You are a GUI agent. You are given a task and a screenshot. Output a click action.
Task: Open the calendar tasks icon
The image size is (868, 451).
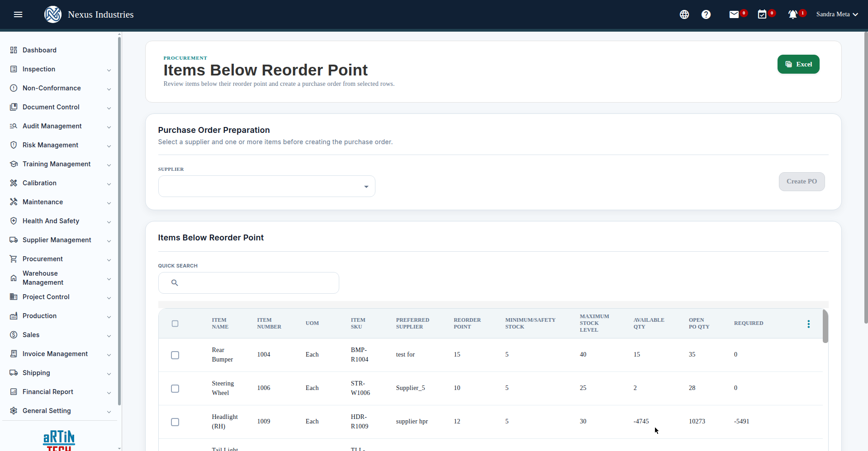click(762, 14)
